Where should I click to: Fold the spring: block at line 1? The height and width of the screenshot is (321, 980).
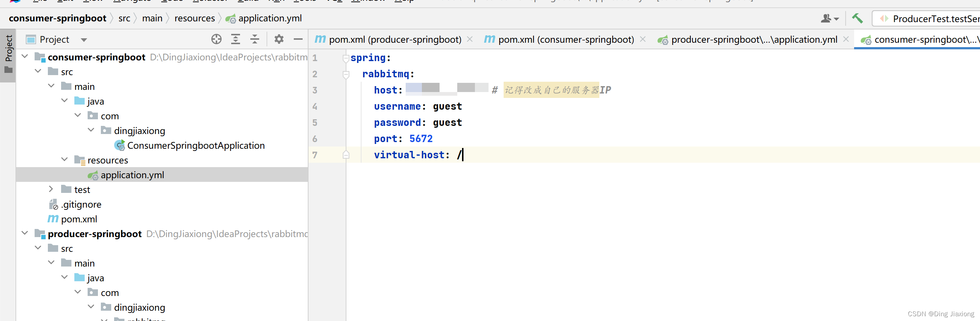(x=346, y=58)
